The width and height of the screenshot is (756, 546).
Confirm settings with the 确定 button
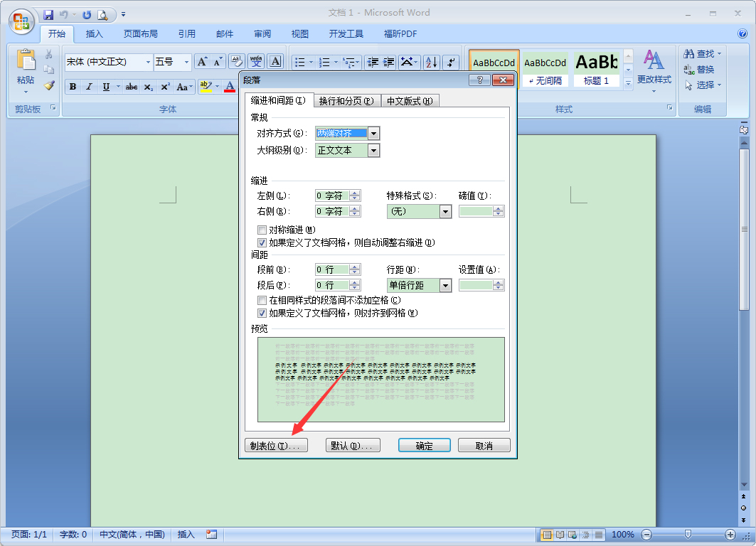pos(424,445)
